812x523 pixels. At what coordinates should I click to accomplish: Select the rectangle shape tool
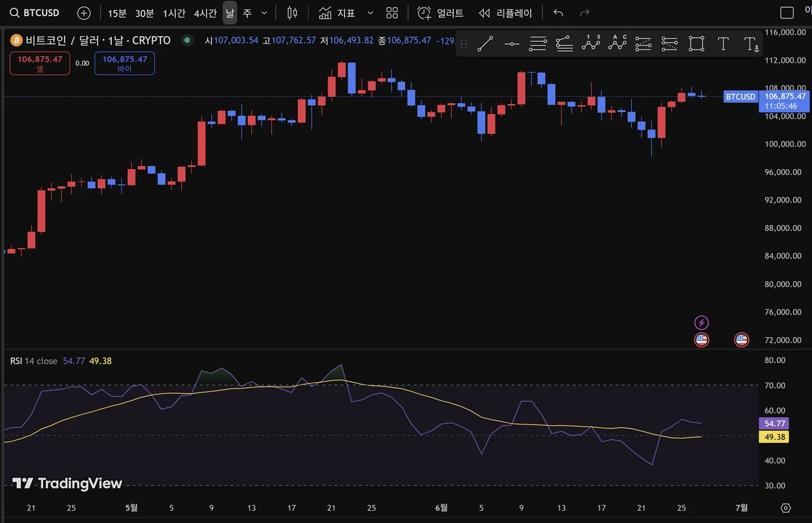point(696,44)
